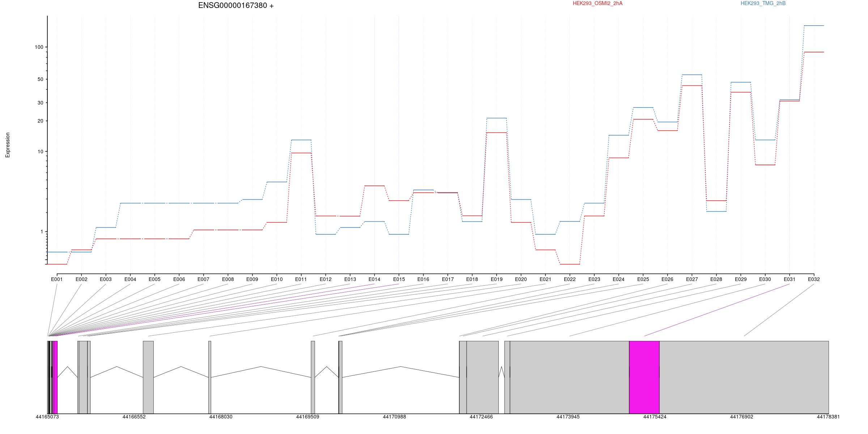868x434 pixels.
Task: Click exon label E005
Action: pos(154,279)
